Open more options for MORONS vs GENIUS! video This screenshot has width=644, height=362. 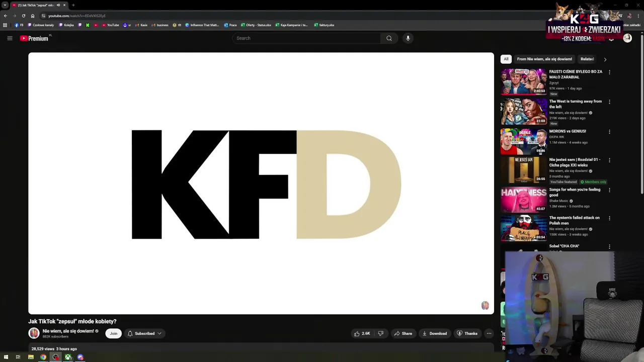[609, 132]
